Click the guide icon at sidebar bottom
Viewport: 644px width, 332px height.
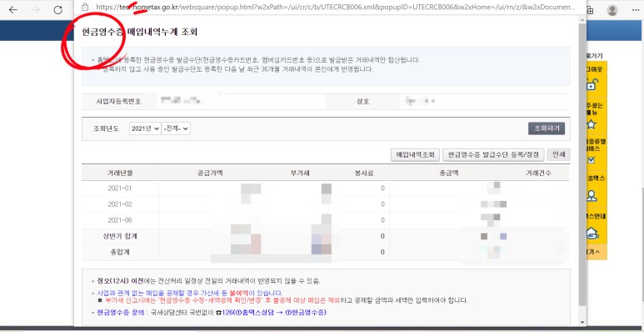coord(592,233)
